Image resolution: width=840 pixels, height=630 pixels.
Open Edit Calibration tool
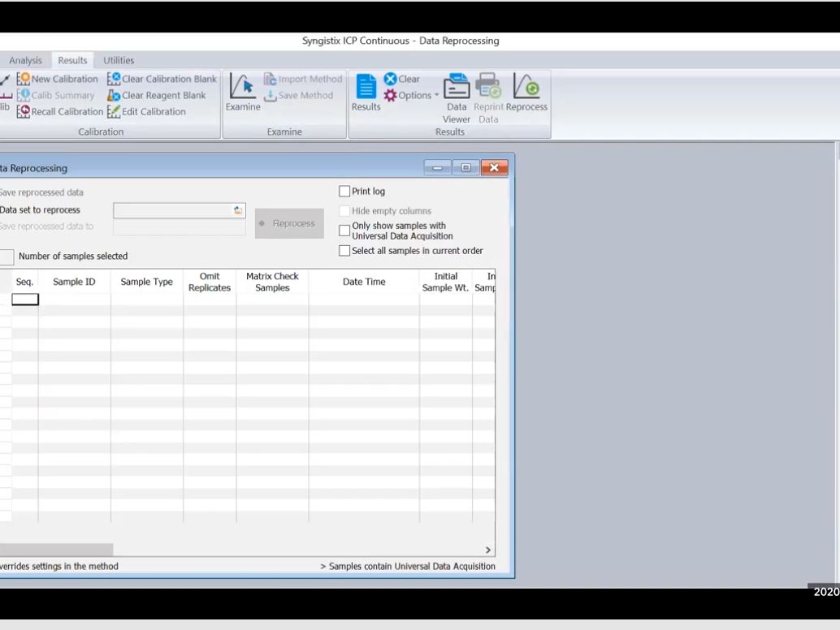point(146,111)
